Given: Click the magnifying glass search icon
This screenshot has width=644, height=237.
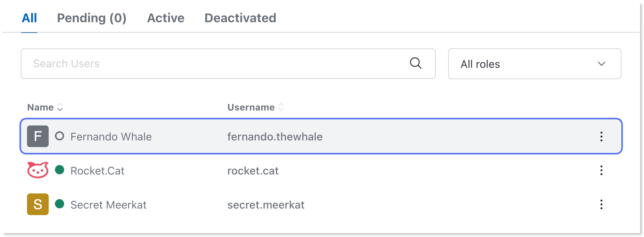Looking at the screenshot, I should tap(415, 63).
